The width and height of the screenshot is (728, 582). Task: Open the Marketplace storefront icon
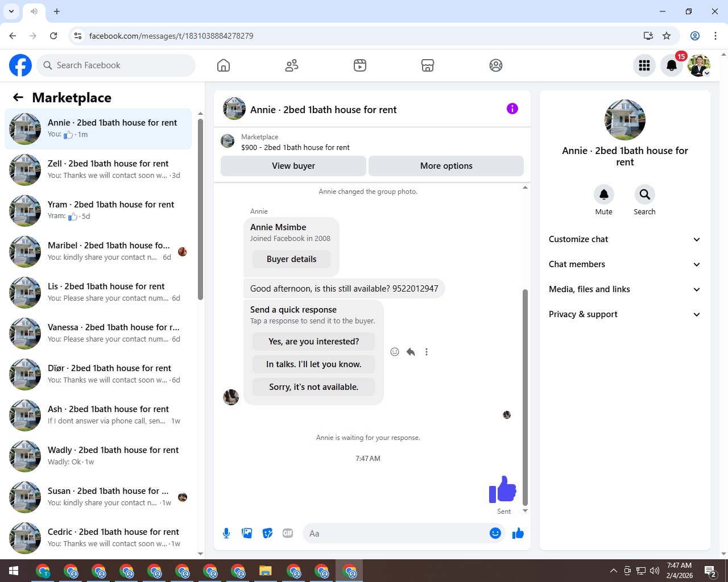428,65
